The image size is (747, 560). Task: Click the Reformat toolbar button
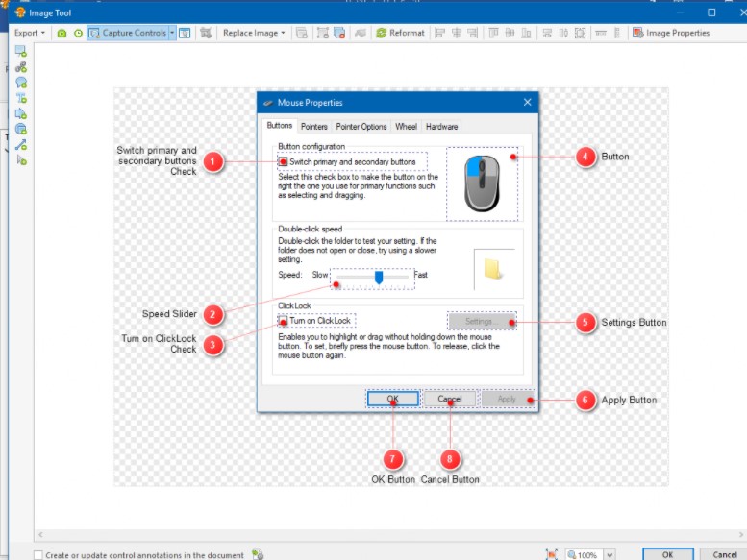pos(401,33)
